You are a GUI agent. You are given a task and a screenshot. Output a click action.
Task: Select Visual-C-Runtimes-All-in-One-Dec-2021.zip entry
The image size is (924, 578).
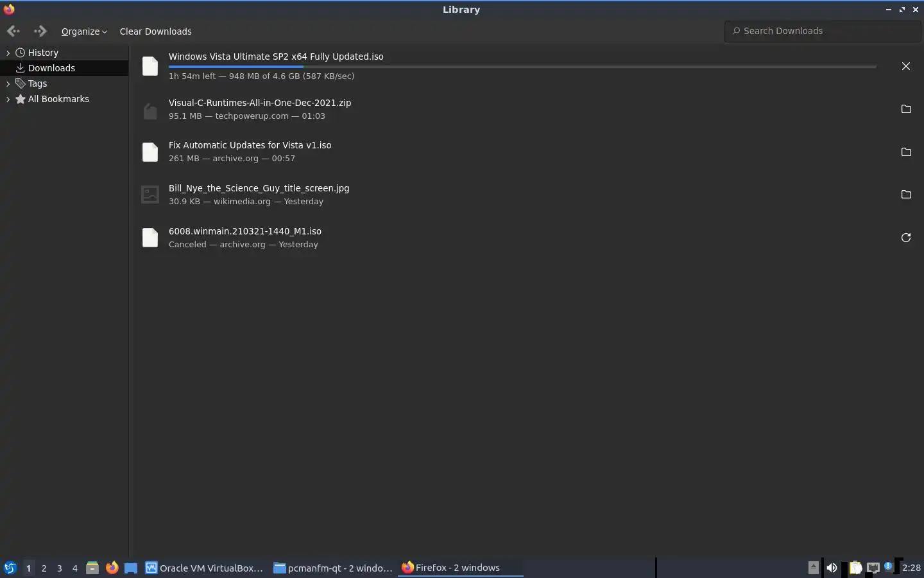[260, 103]
